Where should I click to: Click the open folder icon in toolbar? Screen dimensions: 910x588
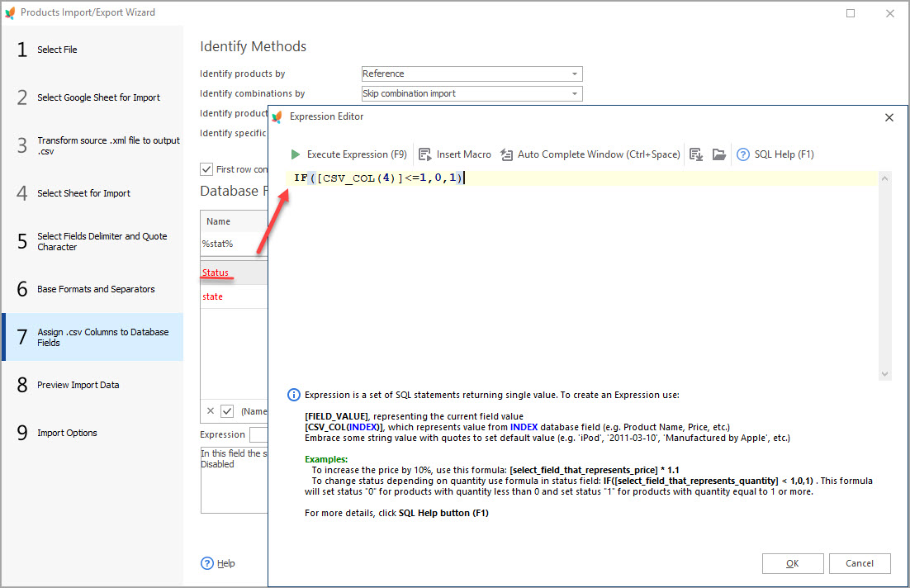click(719, 154)
